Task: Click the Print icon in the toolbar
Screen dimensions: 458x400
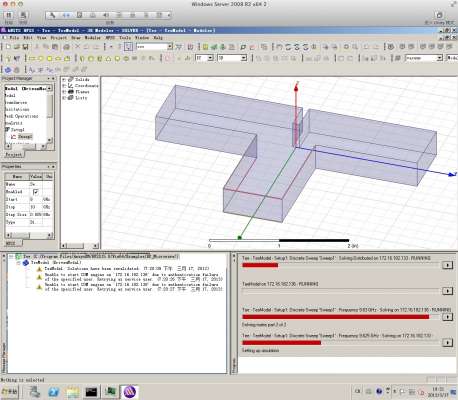Action: pos(66,47)
